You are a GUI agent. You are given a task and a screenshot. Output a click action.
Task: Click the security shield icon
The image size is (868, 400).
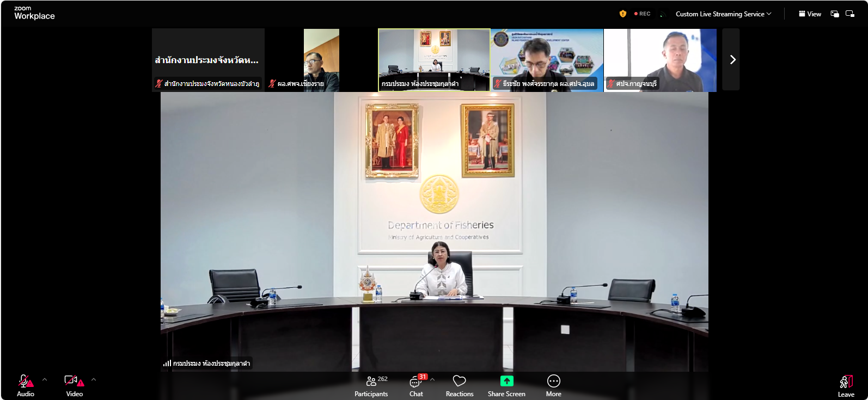pyautogui.click(x=623, y=14)
